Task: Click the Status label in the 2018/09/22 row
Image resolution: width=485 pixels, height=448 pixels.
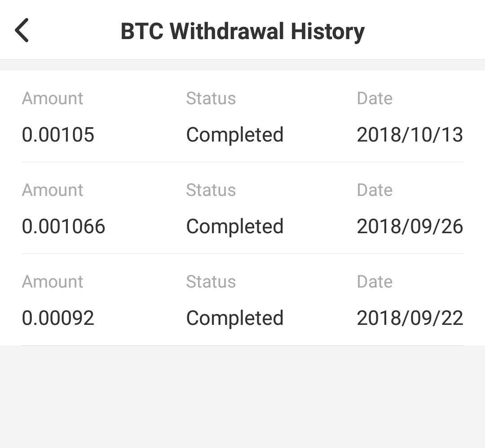Action: [x=211, y=282]
